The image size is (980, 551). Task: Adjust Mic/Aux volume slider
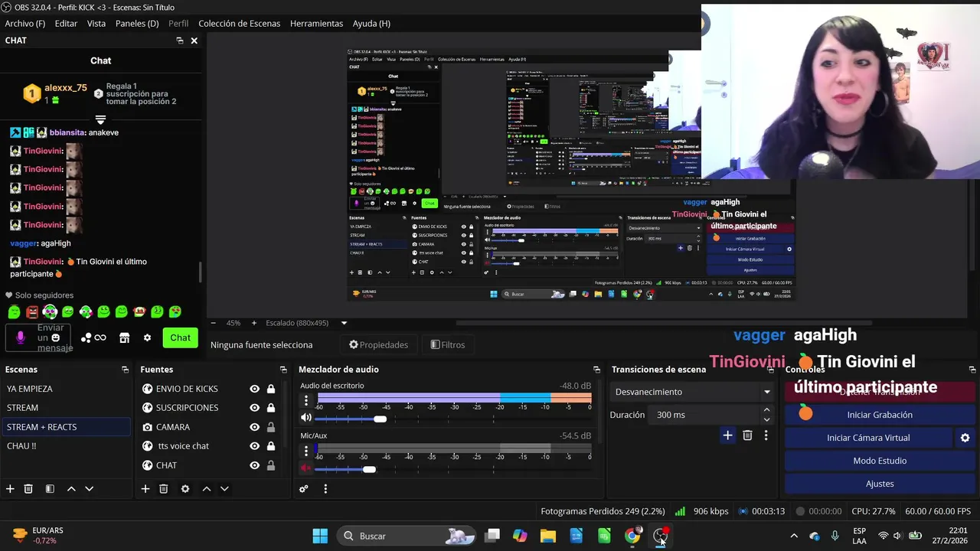point(369,469)
